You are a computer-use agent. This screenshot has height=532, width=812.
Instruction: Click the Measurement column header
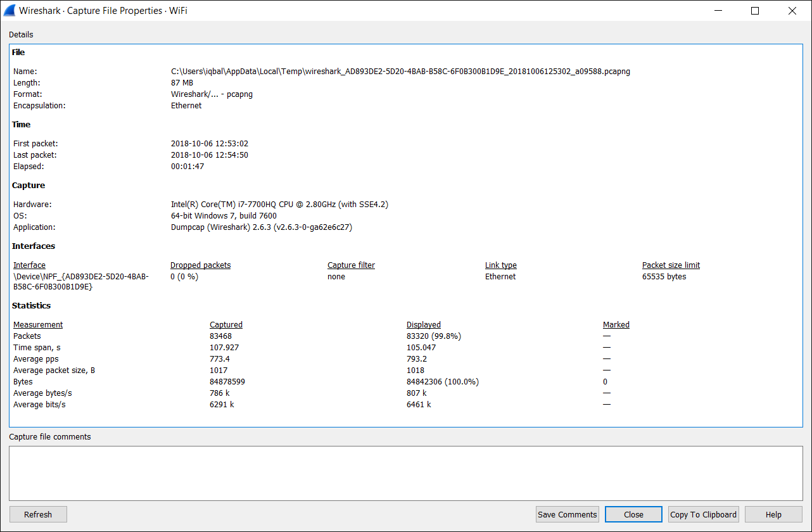click(x=38, y=325)
